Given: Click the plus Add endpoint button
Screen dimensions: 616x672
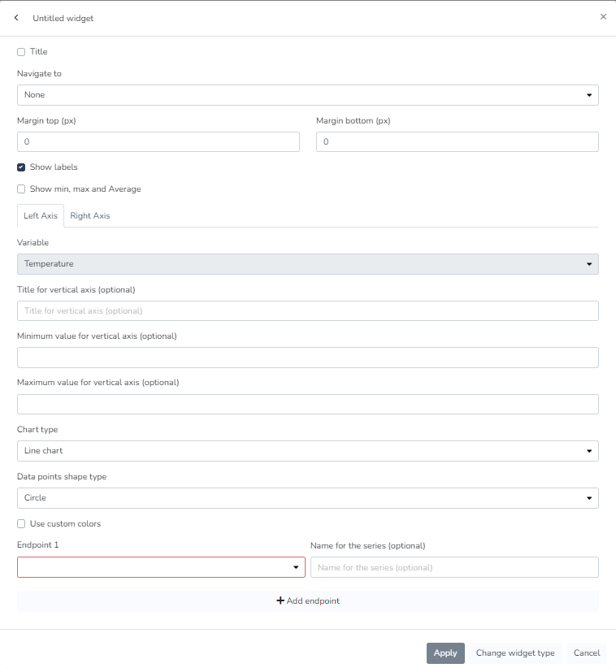Looking at the screenshot, I should (x=307, y=601).
